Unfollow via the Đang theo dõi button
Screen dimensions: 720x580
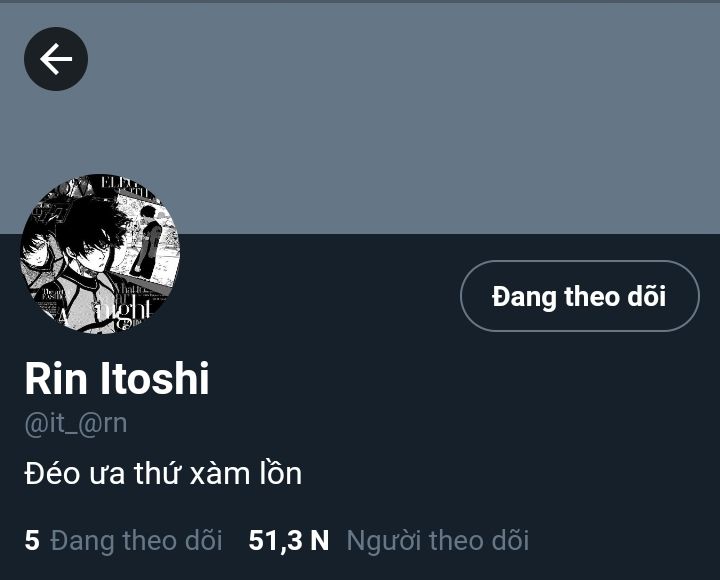[580, 296]
